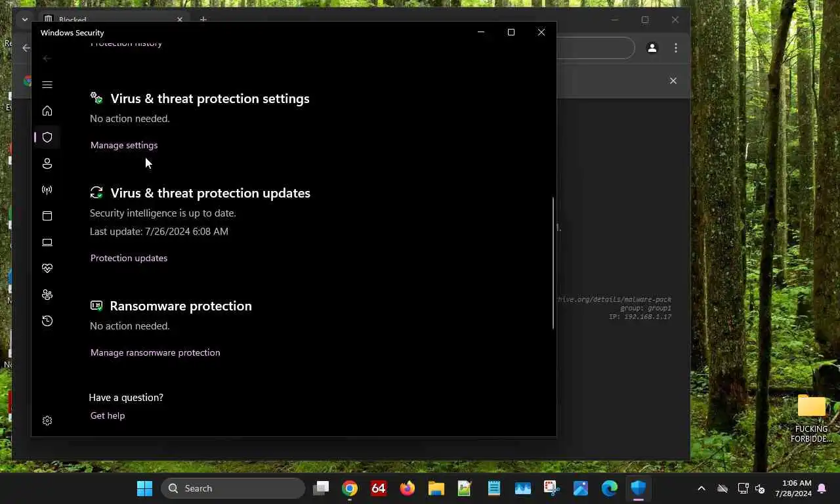The width and height of the screenshot is (840, 504).
Task: Expand the hamburger navigation menu
Action: 47,85
